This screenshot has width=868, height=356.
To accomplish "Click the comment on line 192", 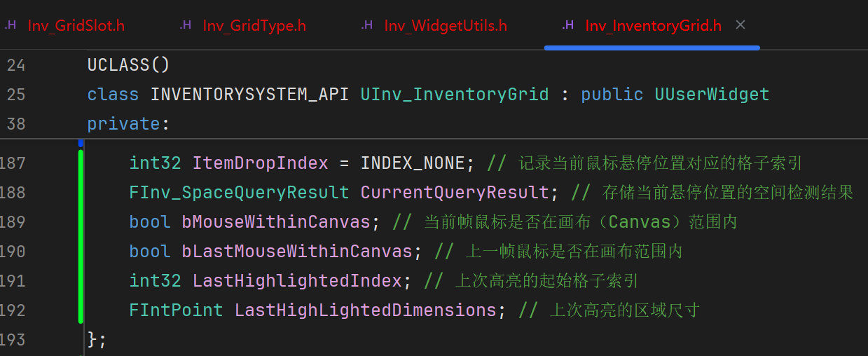I will coord(609,310).
